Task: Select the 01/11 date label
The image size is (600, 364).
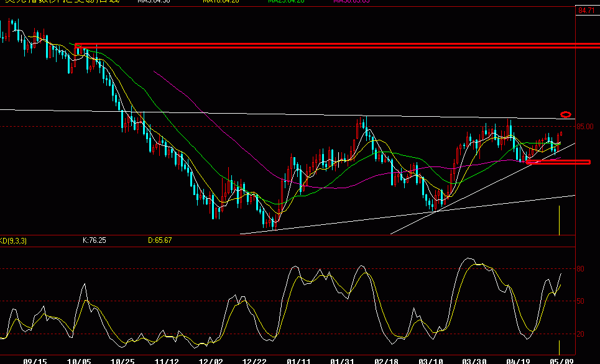Action: pyautogui.click(x=298, y=361)
